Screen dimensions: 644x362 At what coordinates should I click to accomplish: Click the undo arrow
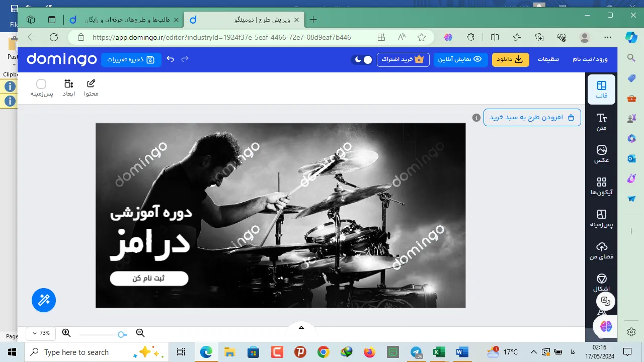pos(170,59)
